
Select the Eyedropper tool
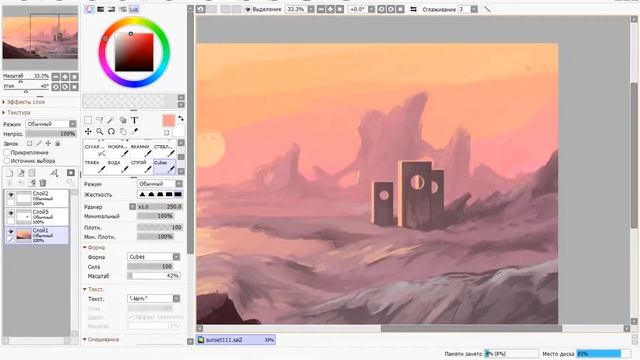(134, 131)
